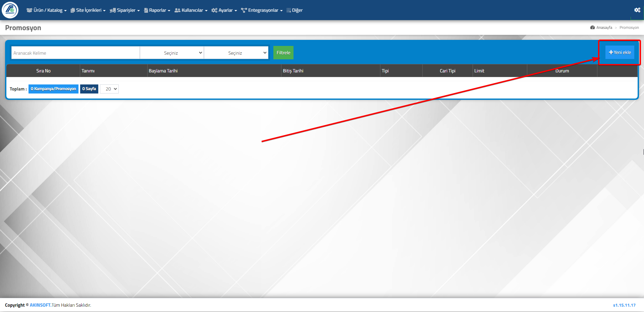Click the Promosyon page title
The image size is (644, 312).
click(x=23, y=28)
